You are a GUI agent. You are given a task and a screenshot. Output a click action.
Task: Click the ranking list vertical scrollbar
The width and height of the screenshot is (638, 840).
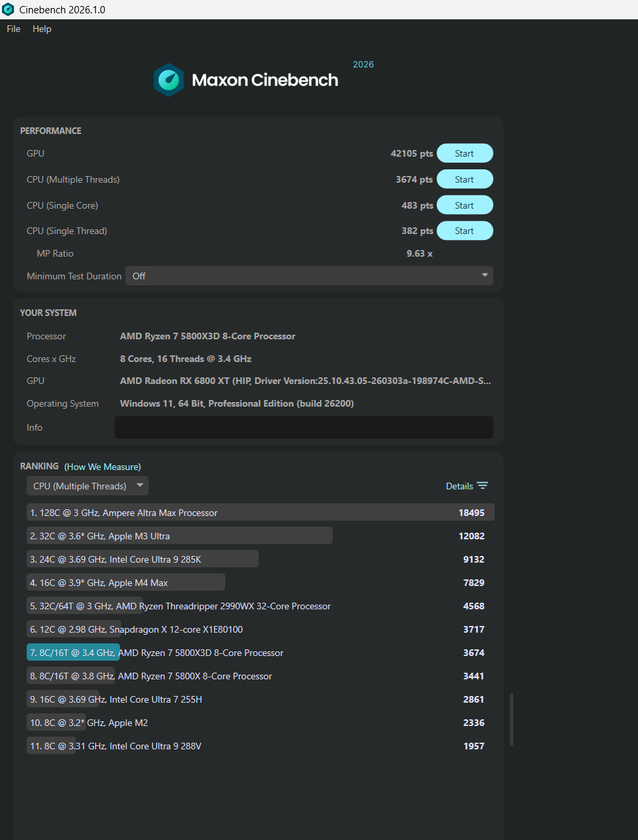point(512,719)
